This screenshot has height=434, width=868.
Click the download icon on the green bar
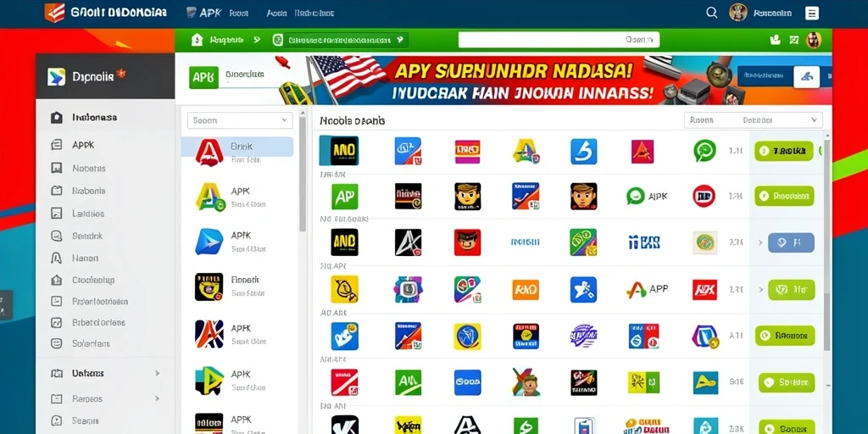[775, 40]
